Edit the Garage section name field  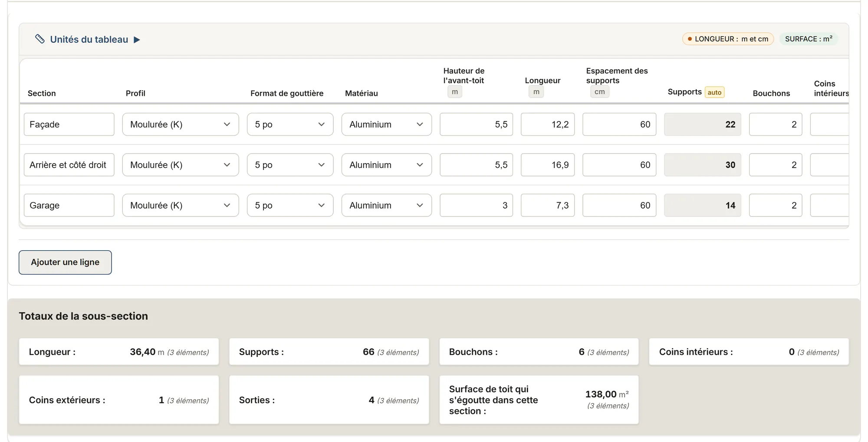(x=69, y=205)
